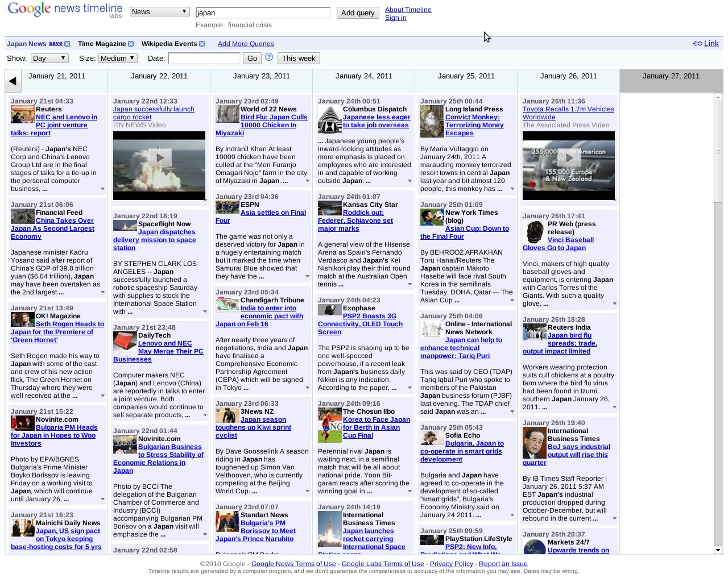Select the Time Magazine query tab
This screenshot has height=582, width=728.
[102, 44]
